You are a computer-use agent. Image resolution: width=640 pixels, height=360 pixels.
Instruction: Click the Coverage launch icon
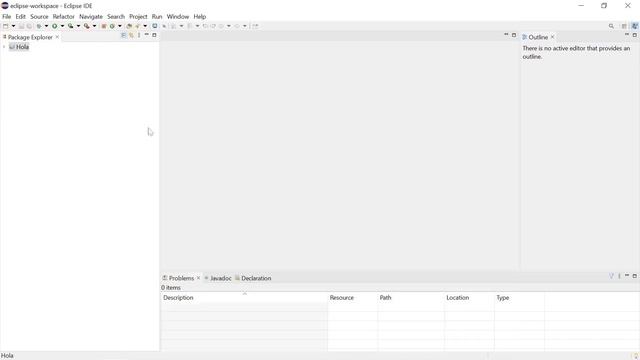70,26
